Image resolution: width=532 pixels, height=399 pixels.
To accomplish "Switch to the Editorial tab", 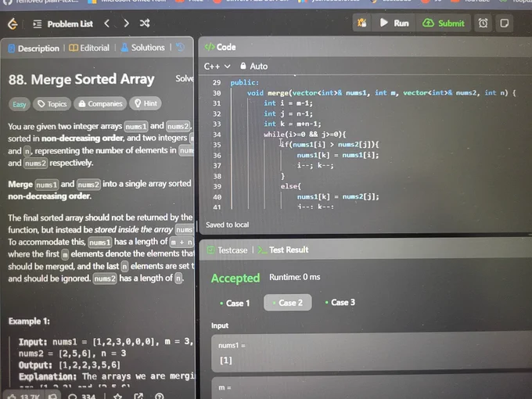I will tap(89, 48).
